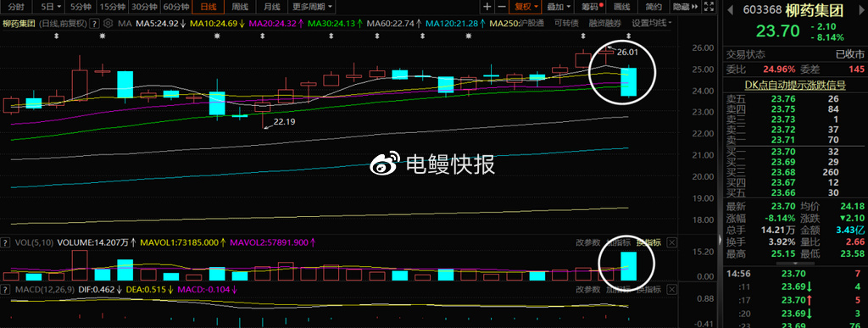Open the 画线 drawing tools
868x328 pixels.
(622, 7)
